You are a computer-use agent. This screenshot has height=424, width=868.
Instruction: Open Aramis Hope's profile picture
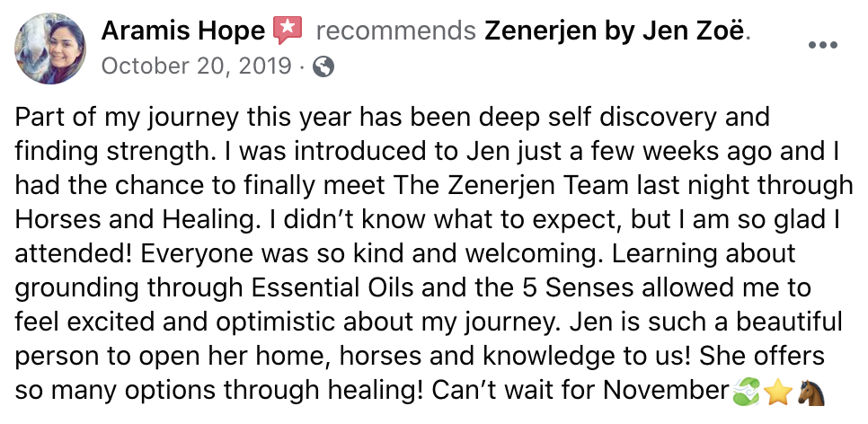(49, 49)
